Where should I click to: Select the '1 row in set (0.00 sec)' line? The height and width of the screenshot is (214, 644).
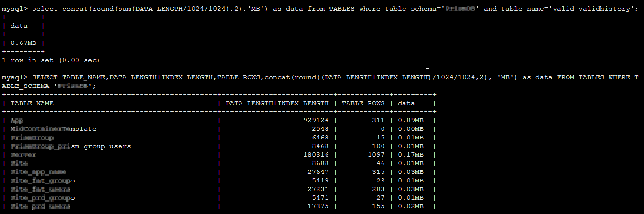click(51, 60)
